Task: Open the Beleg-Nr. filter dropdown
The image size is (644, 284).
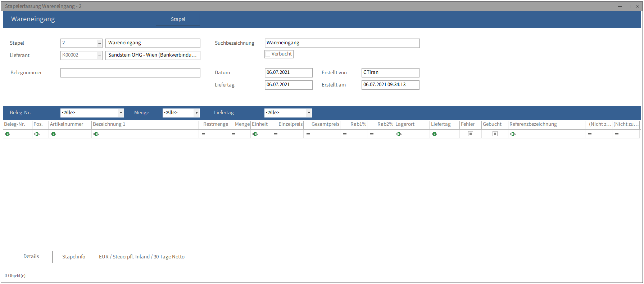Action: click(121, 113)
